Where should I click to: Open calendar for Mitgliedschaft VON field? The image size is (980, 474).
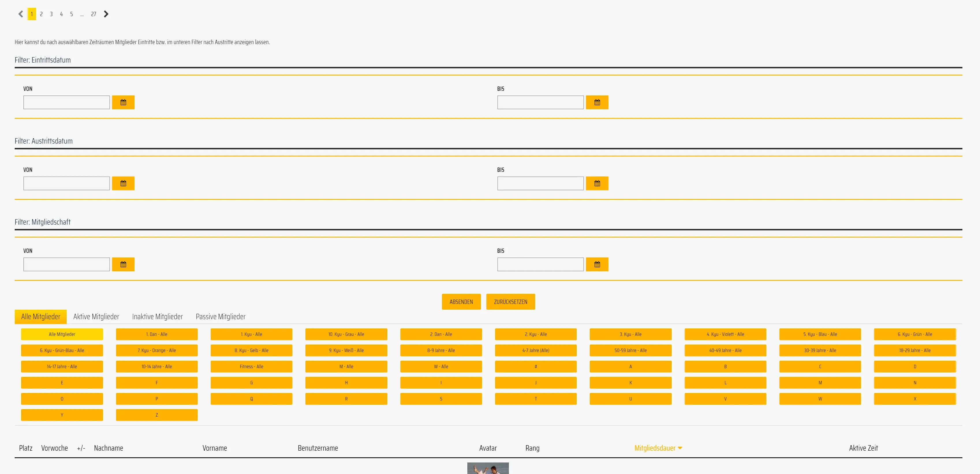click(123, 264)
